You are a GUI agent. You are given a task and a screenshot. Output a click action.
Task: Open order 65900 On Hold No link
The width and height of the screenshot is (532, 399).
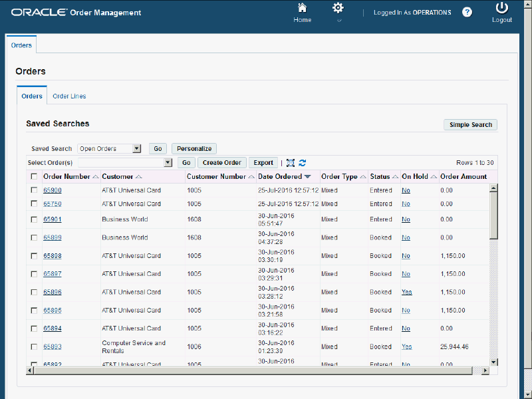point(406,190)
